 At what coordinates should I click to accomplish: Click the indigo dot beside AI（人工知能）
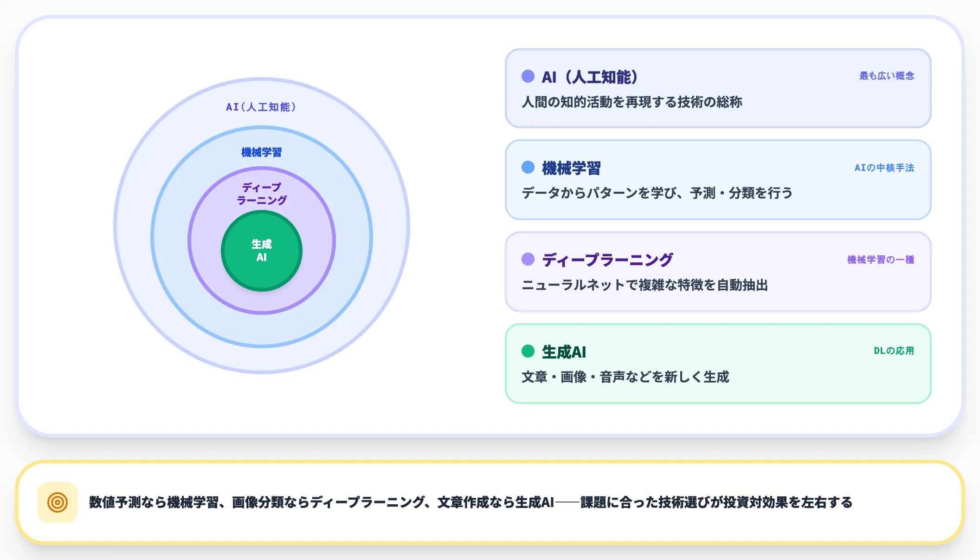pos(528,76)
